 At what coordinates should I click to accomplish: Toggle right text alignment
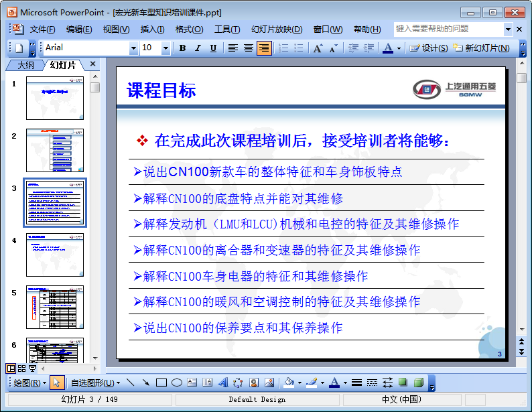click(264, 48)
